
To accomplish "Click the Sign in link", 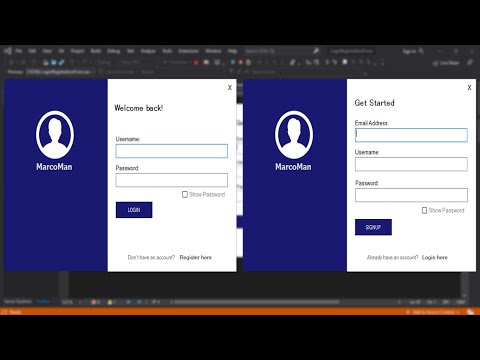I will [409, 51].
